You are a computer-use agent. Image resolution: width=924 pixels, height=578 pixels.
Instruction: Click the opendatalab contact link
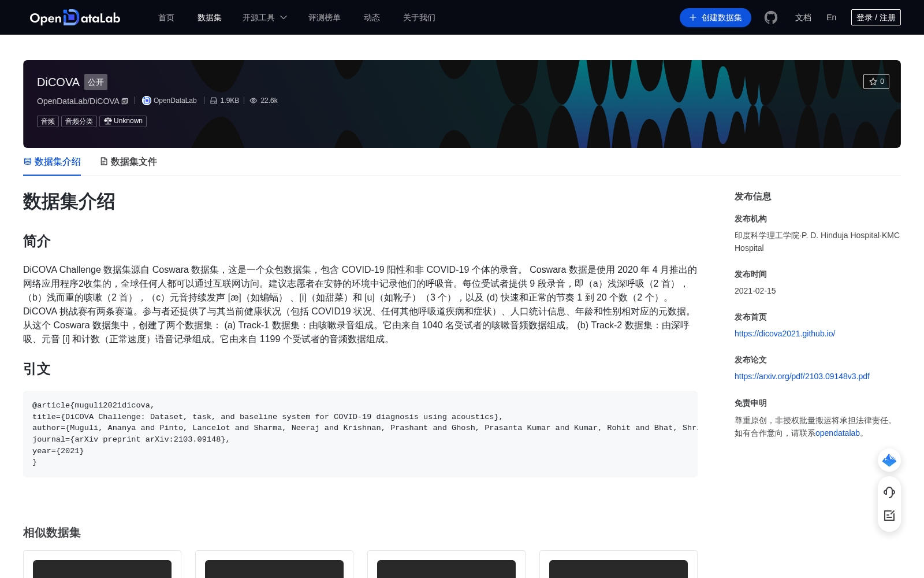click(837, 433)
